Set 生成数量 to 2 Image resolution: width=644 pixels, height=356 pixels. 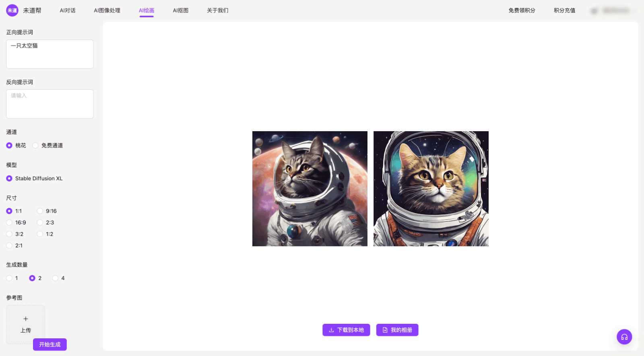(x=32, y=278)
